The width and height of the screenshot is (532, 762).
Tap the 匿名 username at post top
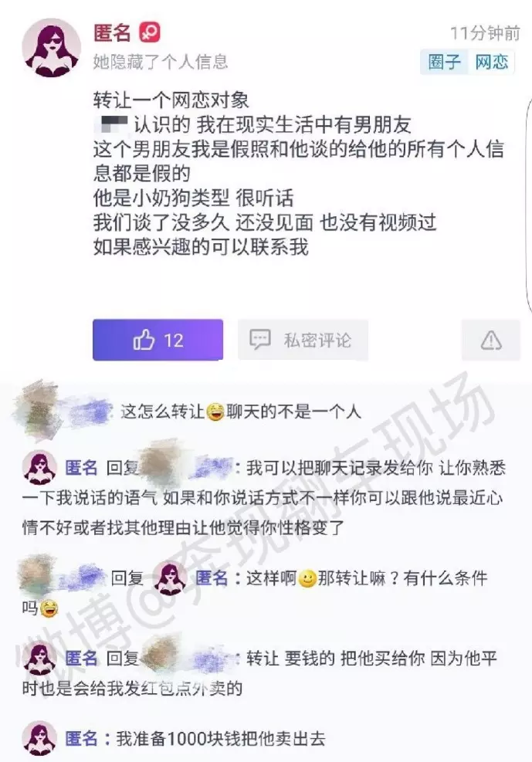112,33
